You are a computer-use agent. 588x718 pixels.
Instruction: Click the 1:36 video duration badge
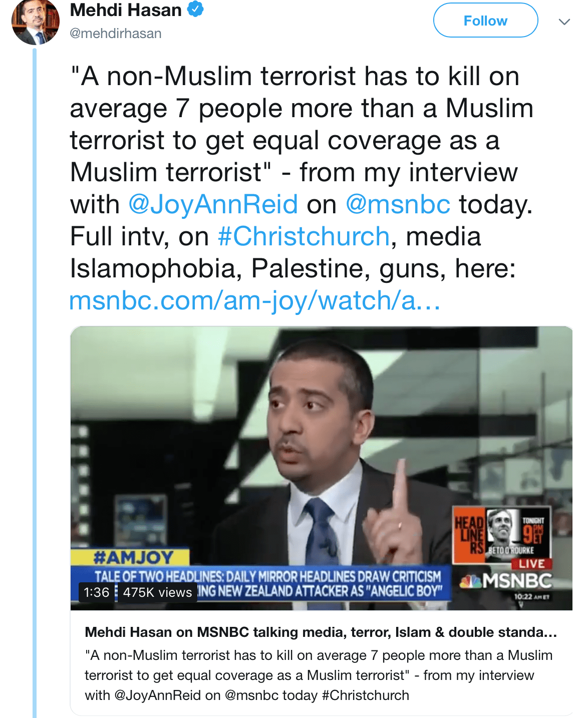pyautogui.click(x=96, y=592)
